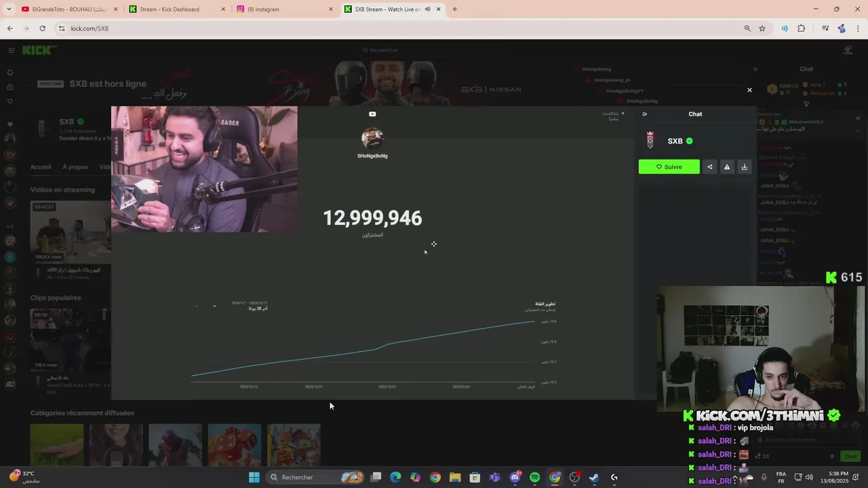Open the Windows Start menu
The image size is (868, 488).
(x=254, y=477)
